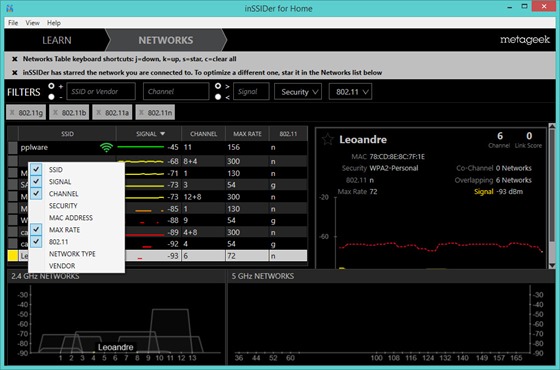
Task: Click the metageek logo
Action: [525, 40]
